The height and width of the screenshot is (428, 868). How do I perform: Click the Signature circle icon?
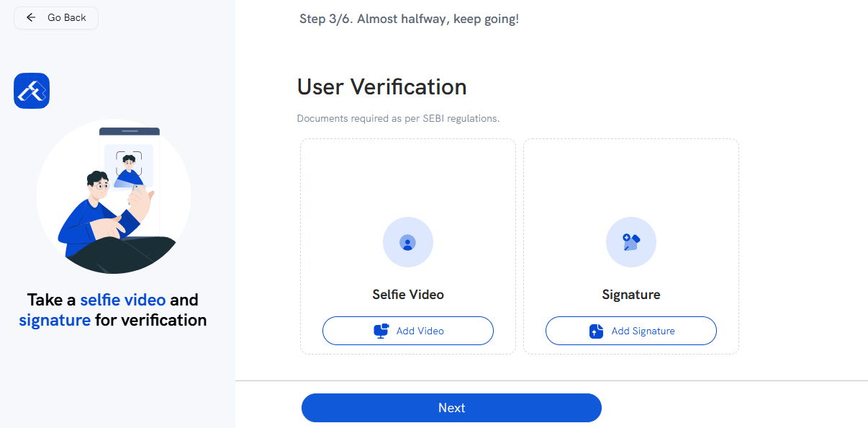click(x=631, y=243)
